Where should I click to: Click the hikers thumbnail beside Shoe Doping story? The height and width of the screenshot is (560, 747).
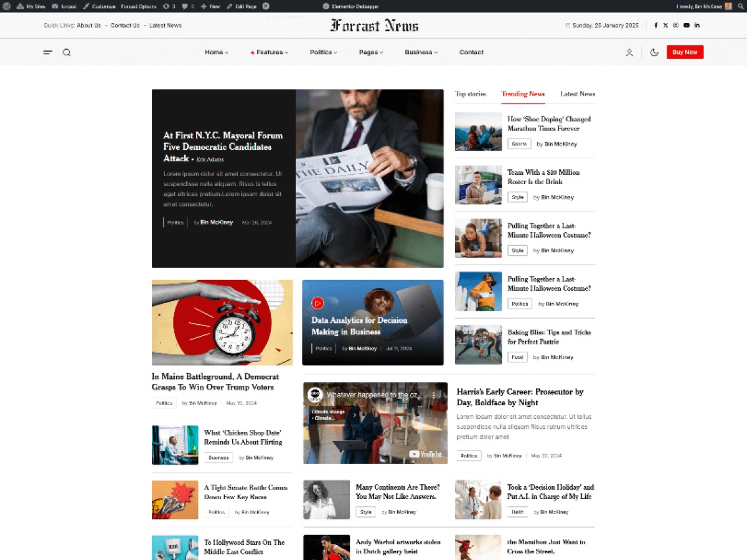478,131
